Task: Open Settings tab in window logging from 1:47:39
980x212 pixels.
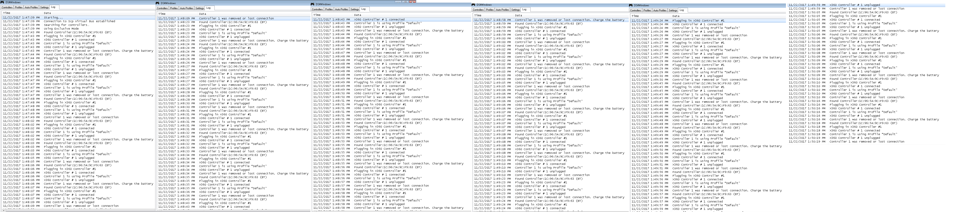Action: click(44, 7)
